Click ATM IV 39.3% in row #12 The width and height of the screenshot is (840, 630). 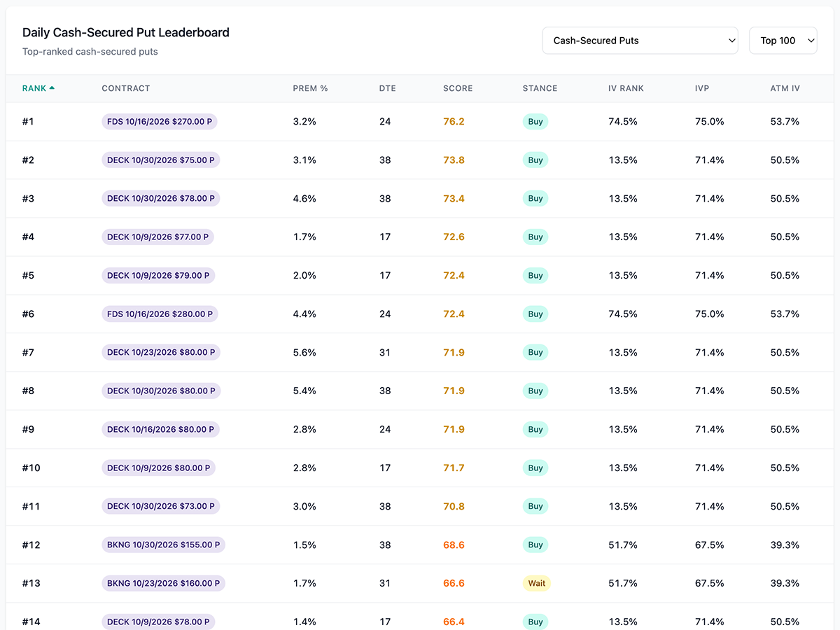point(785,545)
